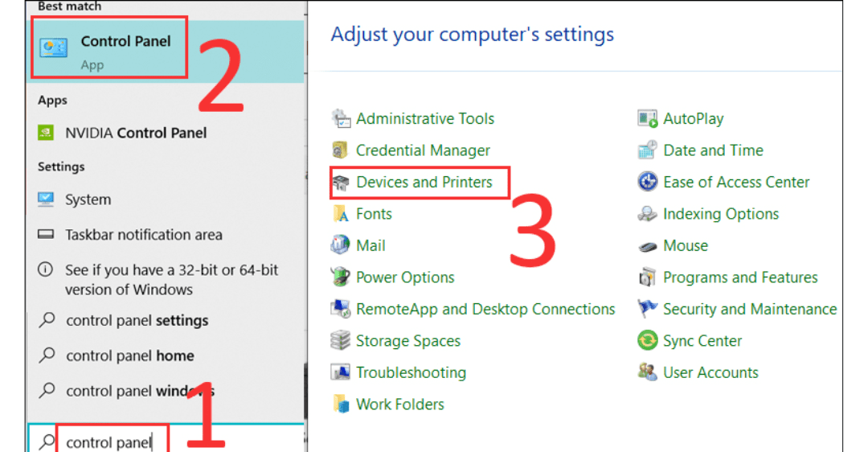Open the Control Panel best match result

tap(108, 50)
